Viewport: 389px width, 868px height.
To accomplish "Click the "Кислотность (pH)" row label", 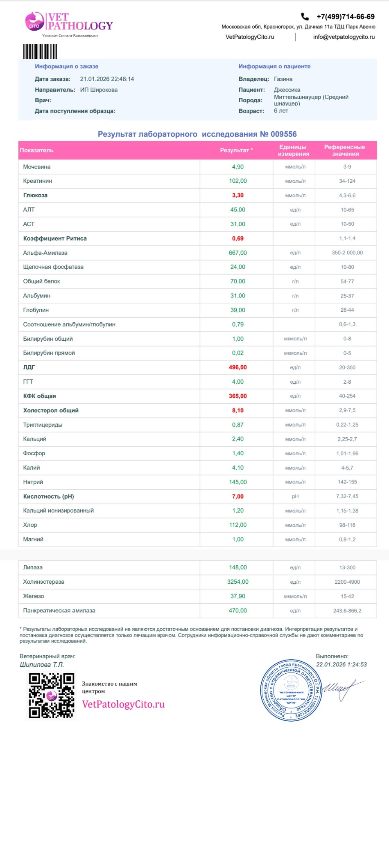I will 48,496.
